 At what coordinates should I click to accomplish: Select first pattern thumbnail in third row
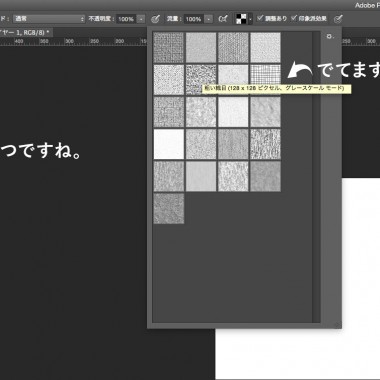click(x=169, y=112)
